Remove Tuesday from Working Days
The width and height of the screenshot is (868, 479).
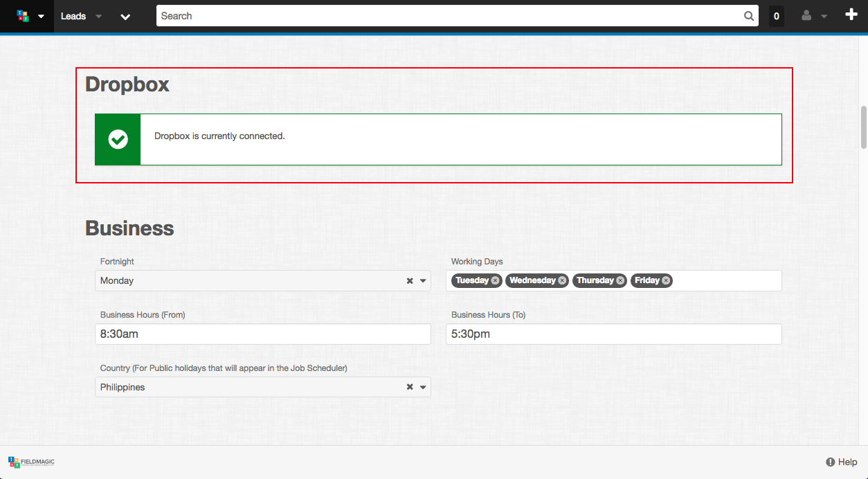point(496,280)
